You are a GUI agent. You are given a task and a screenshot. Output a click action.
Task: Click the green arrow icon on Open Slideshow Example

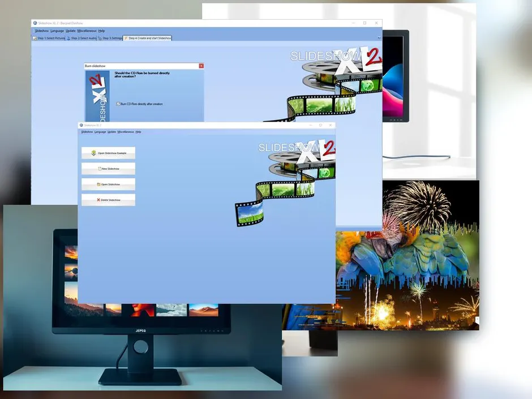coord(94,153)
